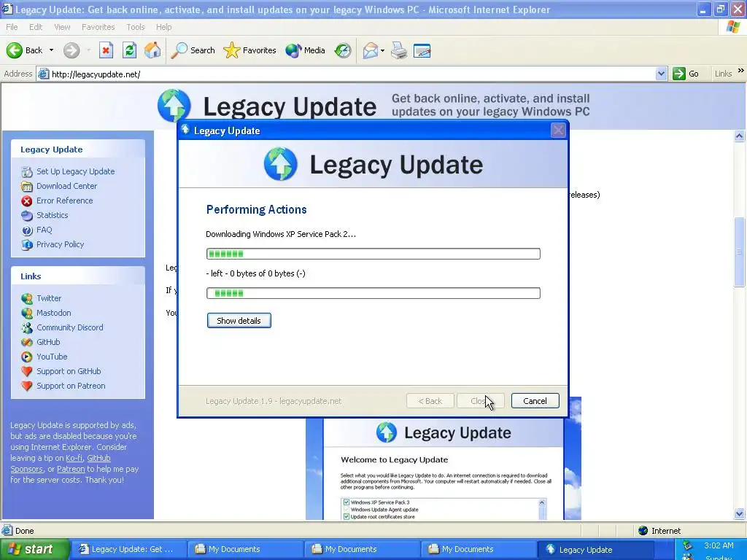
Task: Click the page scrollbar down arrow
Action: click(740, 513)
